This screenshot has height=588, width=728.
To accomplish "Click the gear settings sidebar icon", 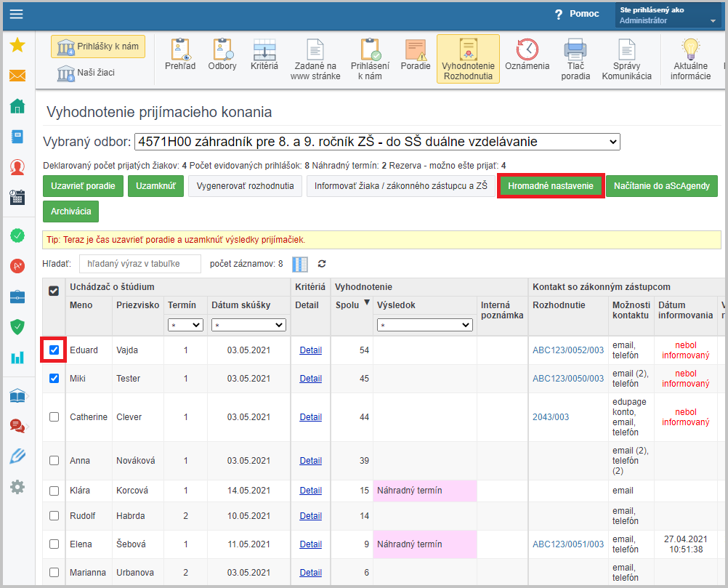I will point(17,486).
